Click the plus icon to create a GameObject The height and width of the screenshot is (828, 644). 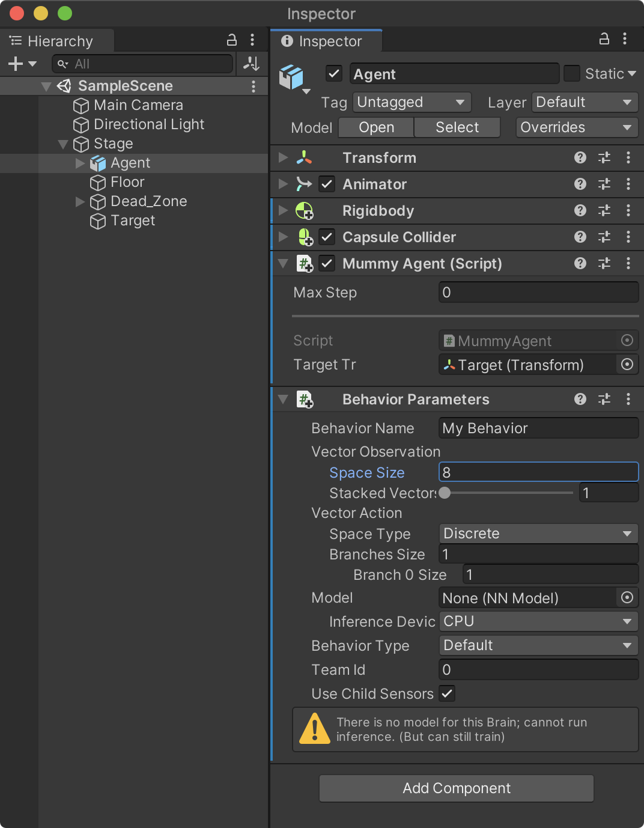[16, 64]
